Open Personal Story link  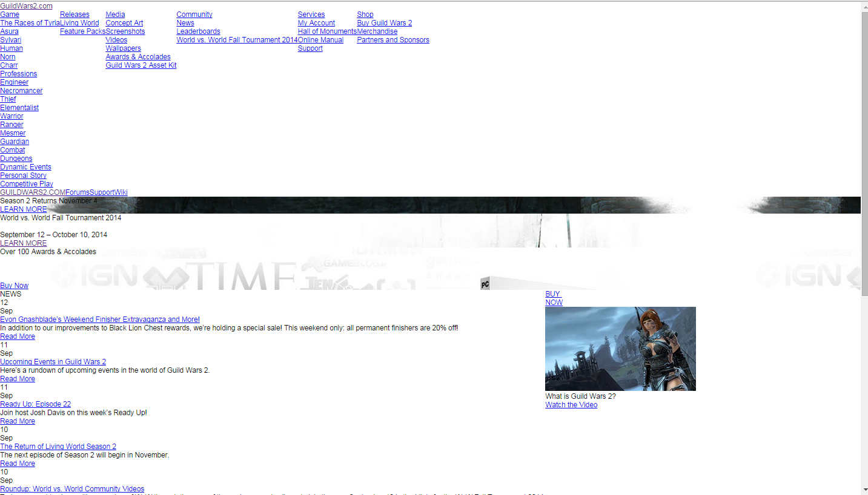pyautogui.click(x=23, y=175)
